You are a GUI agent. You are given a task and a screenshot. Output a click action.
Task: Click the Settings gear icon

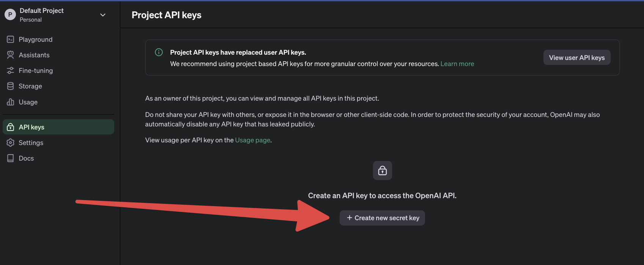(11, 143)
